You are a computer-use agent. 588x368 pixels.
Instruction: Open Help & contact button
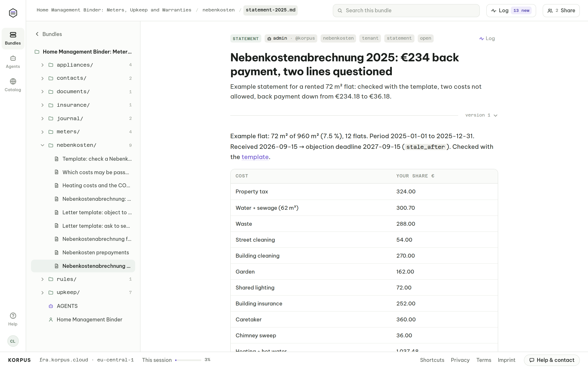pyautogui.click(x=552, y=360)
